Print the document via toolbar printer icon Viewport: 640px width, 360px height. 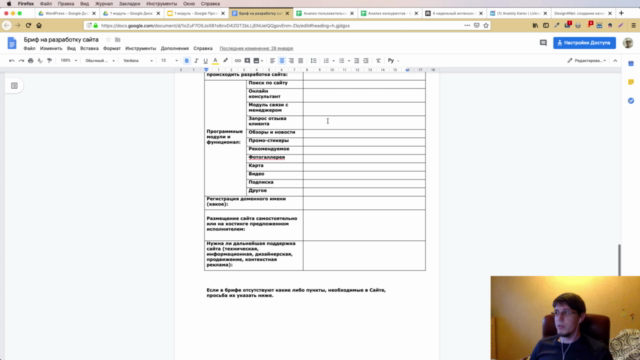(30, 61)
